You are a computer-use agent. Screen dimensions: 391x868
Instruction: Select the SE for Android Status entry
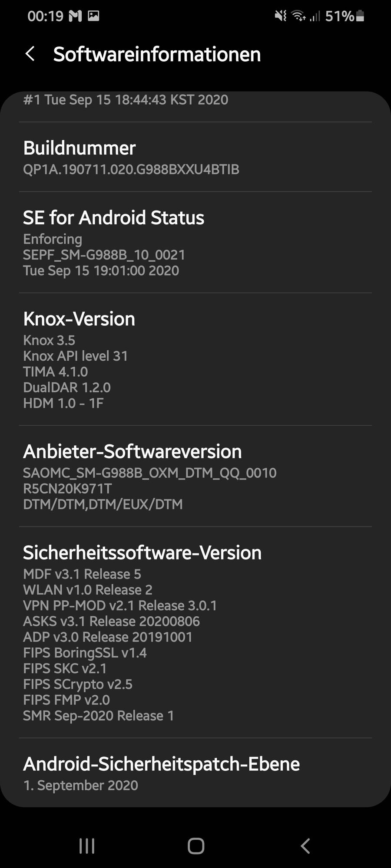(x=195, y=243)
